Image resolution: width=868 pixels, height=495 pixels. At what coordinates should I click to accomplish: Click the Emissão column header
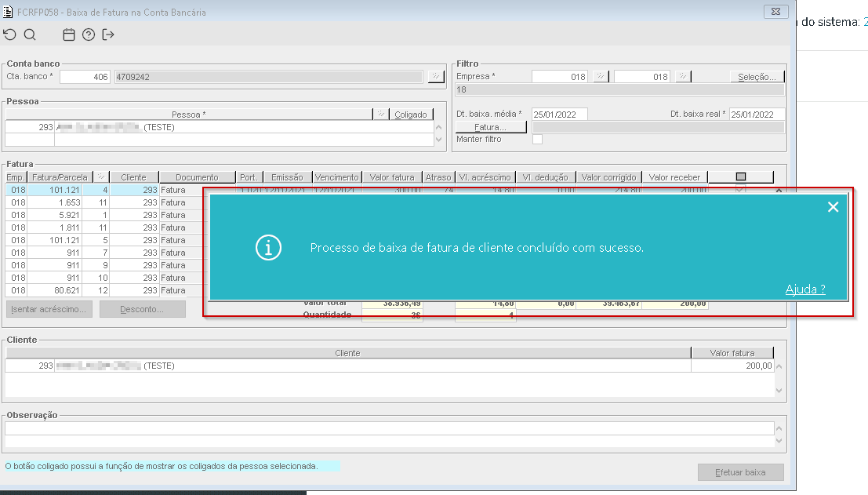coord(287,177)
